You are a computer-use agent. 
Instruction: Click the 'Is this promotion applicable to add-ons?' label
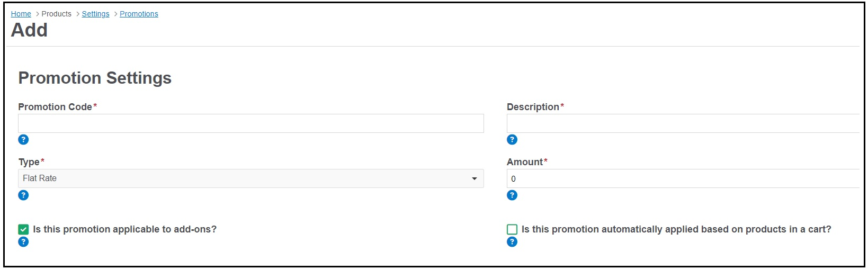point(124,229)
